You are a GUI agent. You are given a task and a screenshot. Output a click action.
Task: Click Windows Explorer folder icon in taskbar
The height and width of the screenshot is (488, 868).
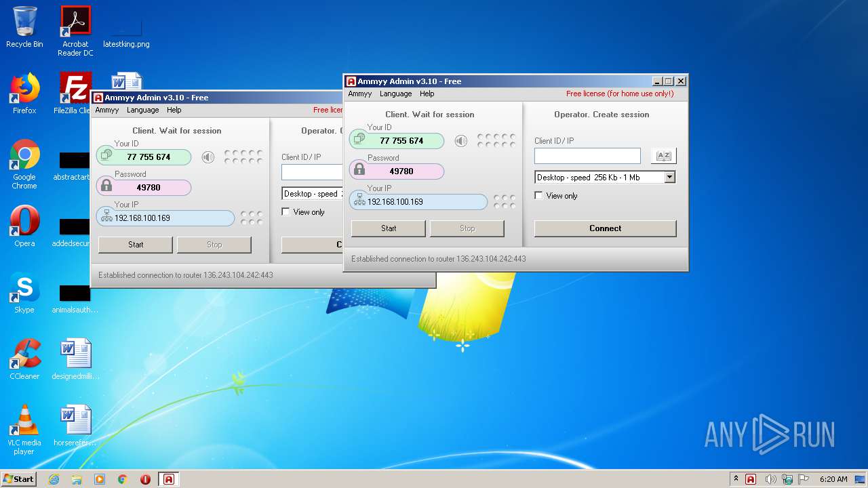(77, 479)
